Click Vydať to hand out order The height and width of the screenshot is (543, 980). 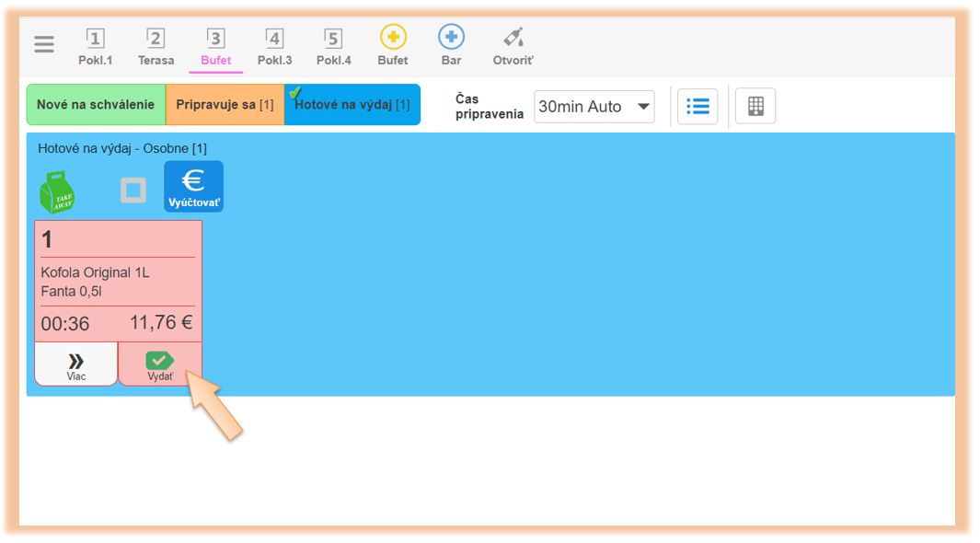coord(160,364)
